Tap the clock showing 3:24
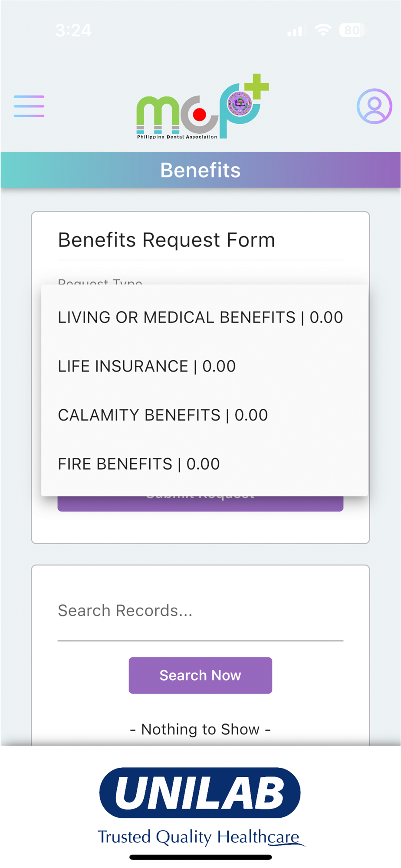 pyautogui.click(x=73, y=30)
